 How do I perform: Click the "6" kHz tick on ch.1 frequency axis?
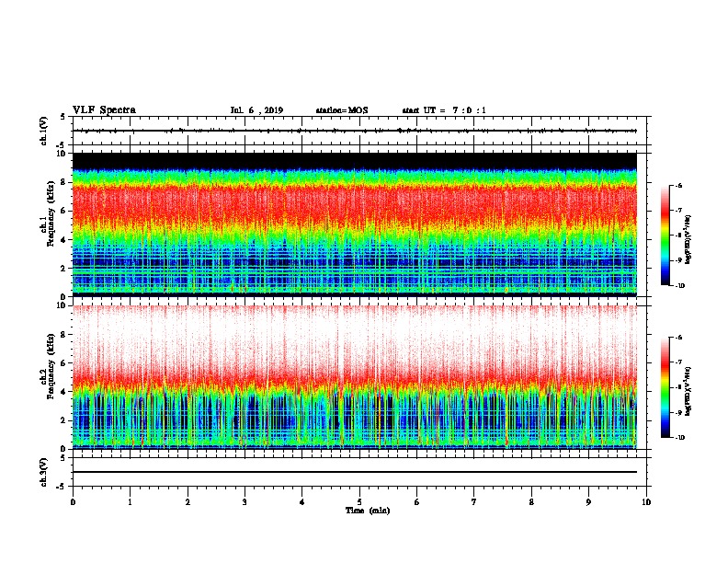[64, 211]
